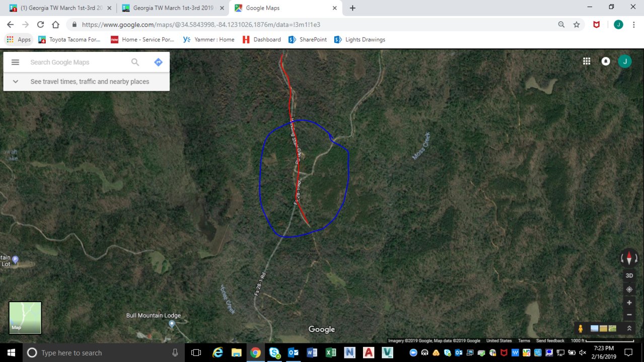
Task: Open the Windows Start menu
Action: 11,352
